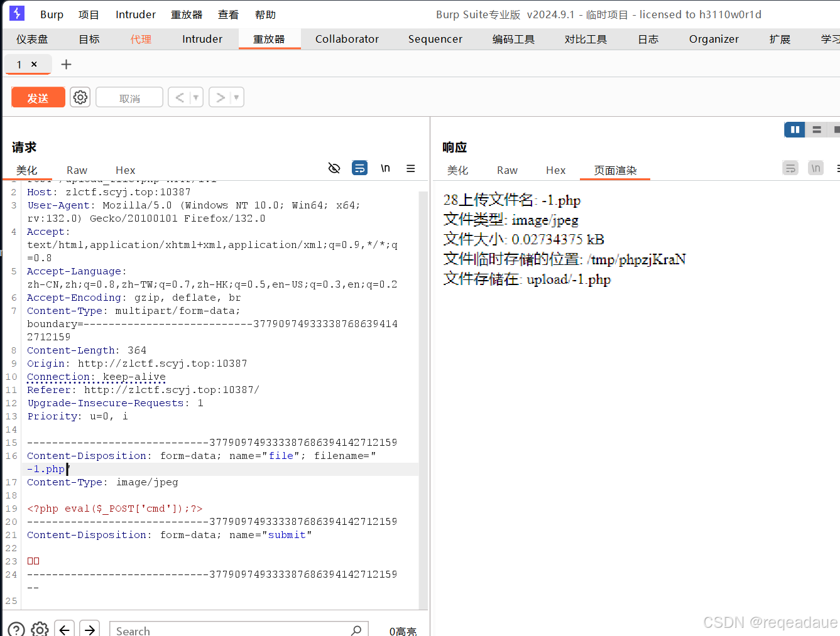
Task: Select response Hex view tab
Action: pyautogui.click(x=555, y=170)
